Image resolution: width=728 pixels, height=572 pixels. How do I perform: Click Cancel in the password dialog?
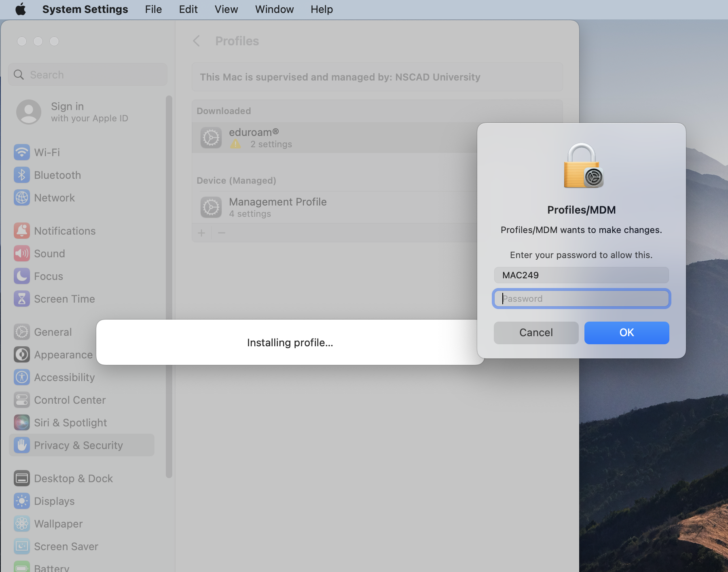536,333
